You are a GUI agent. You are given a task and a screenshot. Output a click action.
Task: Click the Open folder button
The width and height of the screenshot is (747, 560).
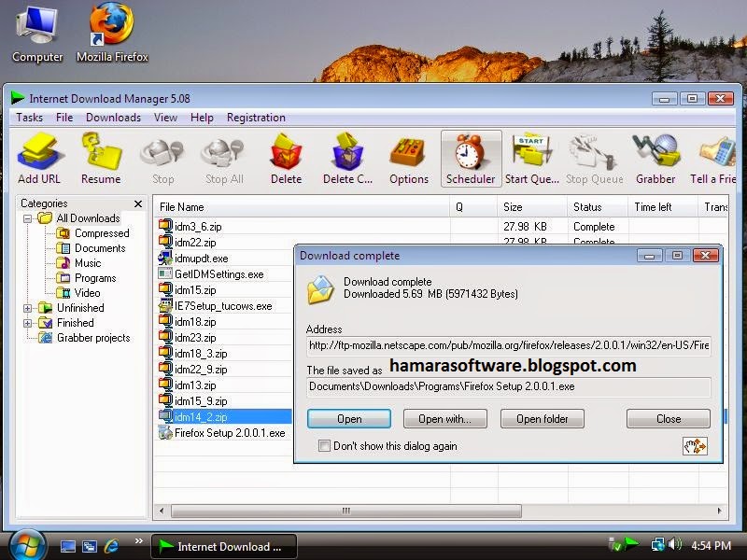click(543, 418)
